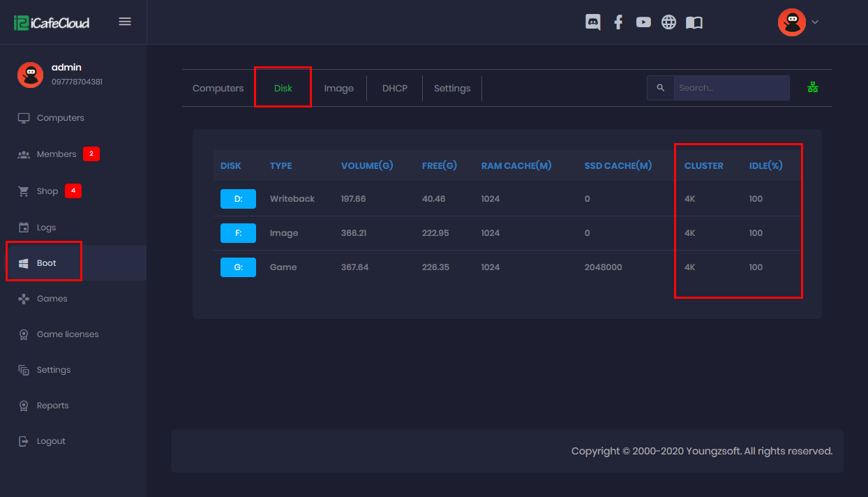The width and height of the screenshot is (868, 497).
Task: Switch to the Computers tab
Action: pyautogui.click(x=218, y=88)
